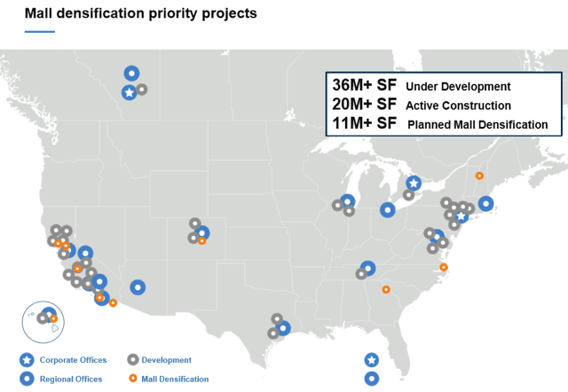Select gray development marker above Houston office
568x392 pixels.
[277, 319]
